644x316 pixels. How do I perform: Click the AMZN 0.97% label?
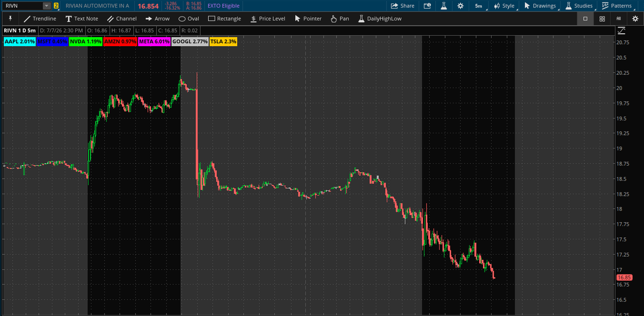[120, 41]
